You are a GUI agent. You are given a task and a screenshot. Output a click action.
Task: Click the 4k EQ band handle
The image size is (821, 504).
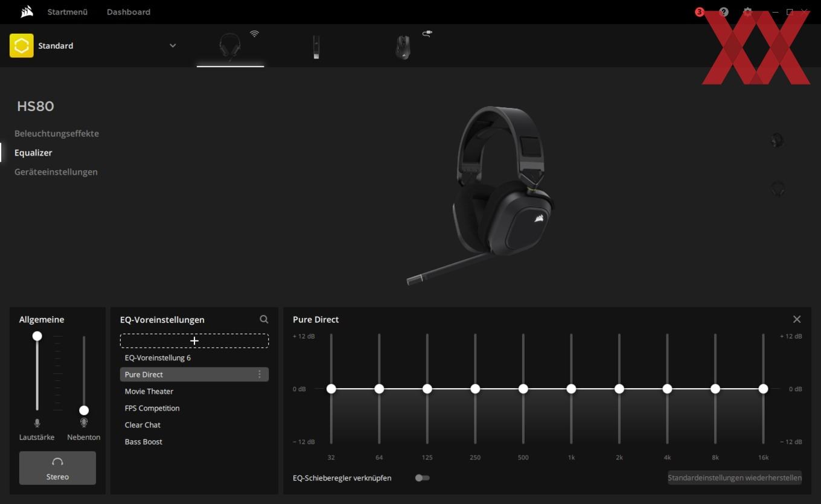pyautogui.click(x=667, y=389)
